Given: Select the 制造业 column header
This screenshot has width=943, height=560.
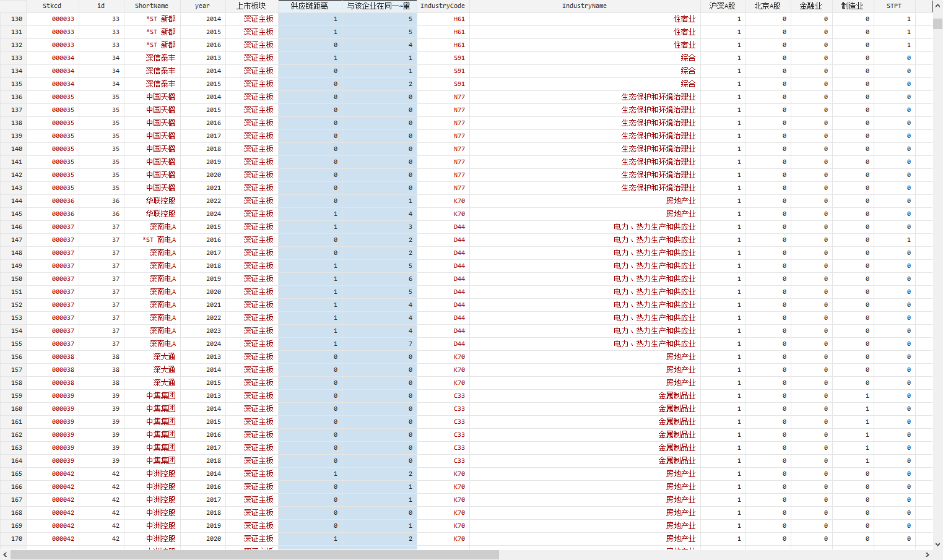Looking at the screenshot, I should (852, 6).
